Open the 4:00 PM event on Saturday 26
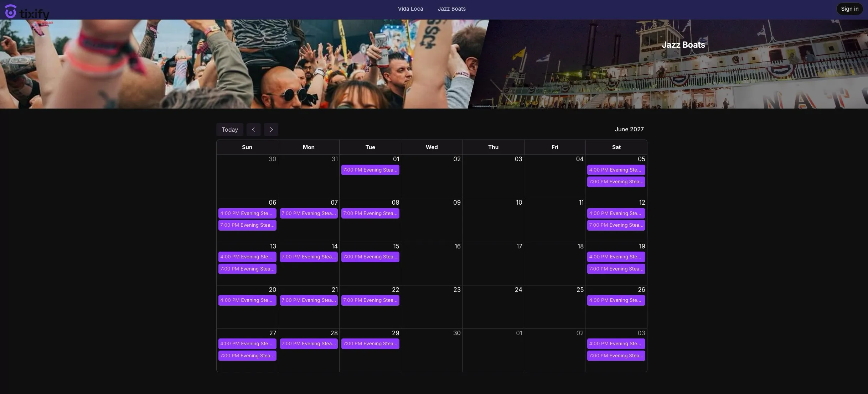 (616, 300)
